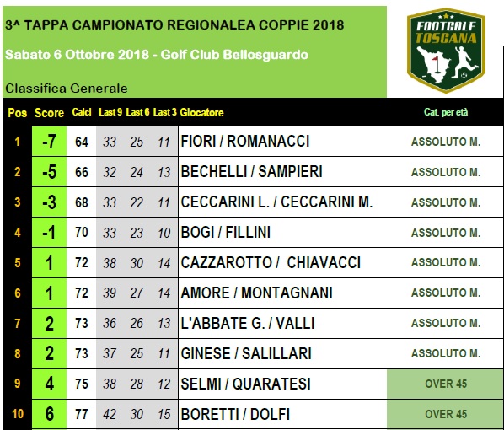
Task: Click the Footgolf Toscana logo
Action: [446, 51]
